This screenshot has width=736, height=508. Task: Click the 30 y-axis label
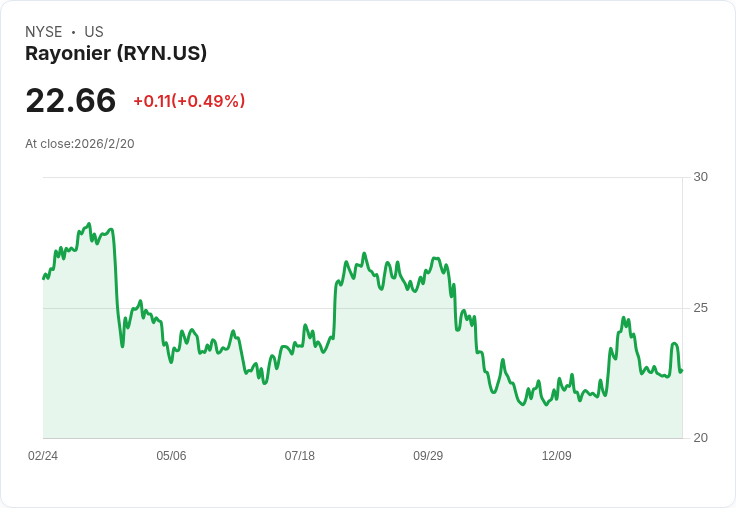click(701, 177)
